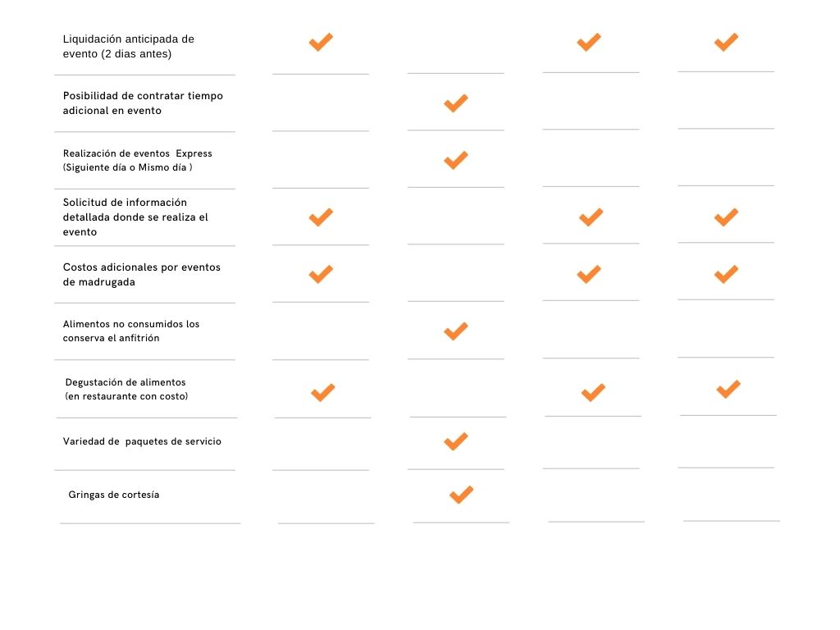Click the Liquidación anticipada de evento label
840x630 pixels.
pos(129,47)
